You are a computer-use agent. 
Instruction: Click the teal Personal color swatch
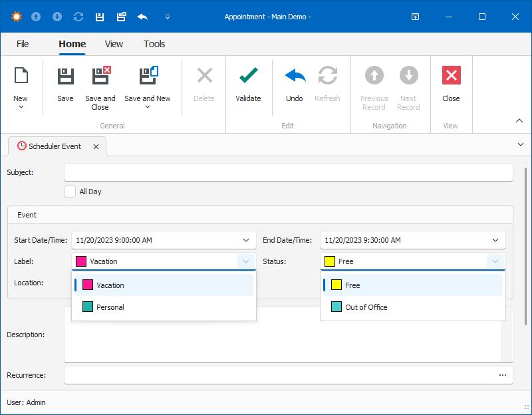pos(88,307)
